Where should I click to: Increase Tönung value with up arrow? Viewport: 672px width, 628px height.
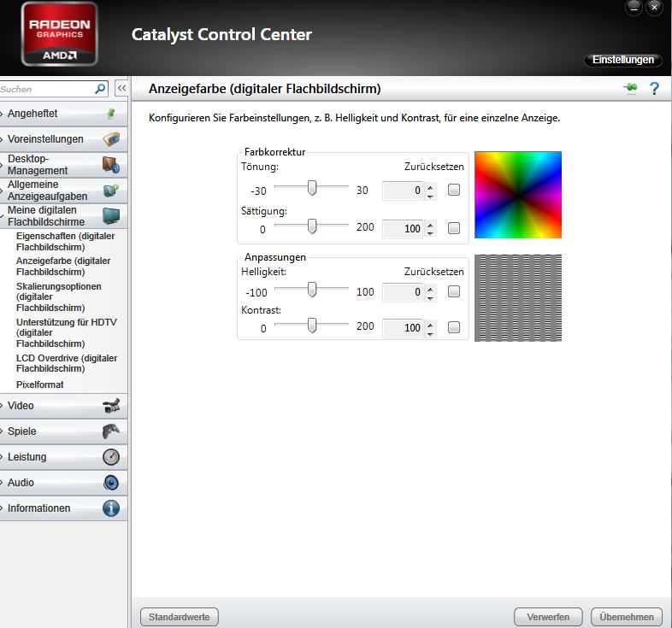[430, 186]
